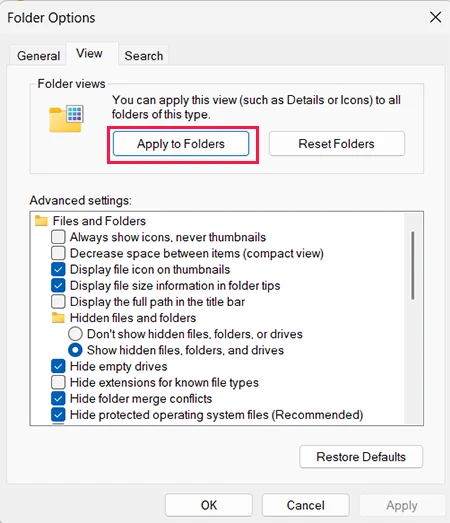This screenshot has height=523, width=450.
Task: Click the 'You can apply this view' description text
Action: coord(256,107)
